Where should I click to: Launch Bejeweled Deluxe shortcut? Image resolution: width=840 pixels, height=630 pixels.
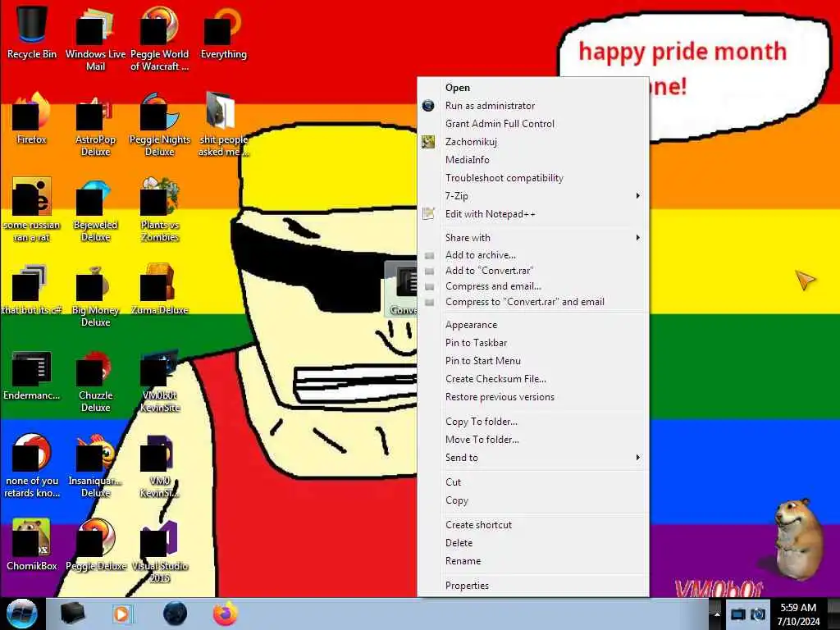point(95,209)
